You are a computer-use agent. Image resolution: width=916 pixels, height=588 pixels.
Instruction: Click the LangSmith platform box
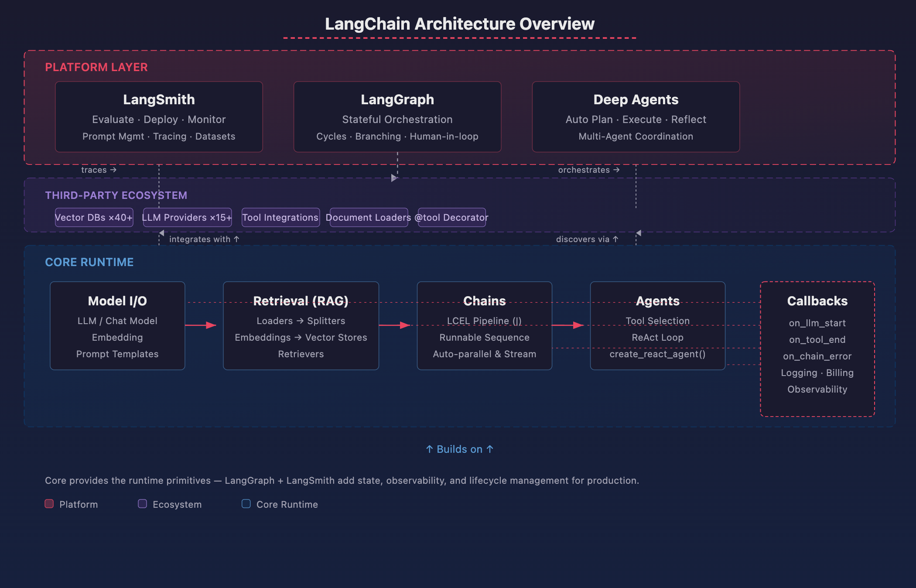pos(159,116)
